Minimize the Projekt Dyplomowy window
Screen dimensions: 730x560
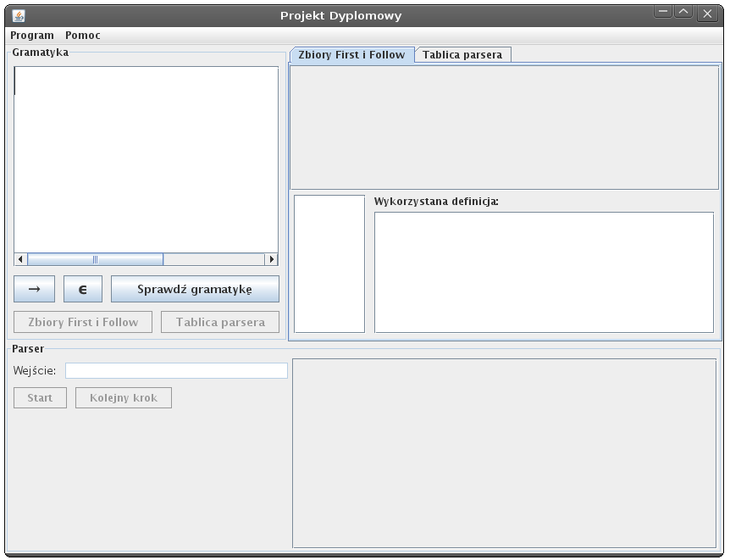(663, 12)
